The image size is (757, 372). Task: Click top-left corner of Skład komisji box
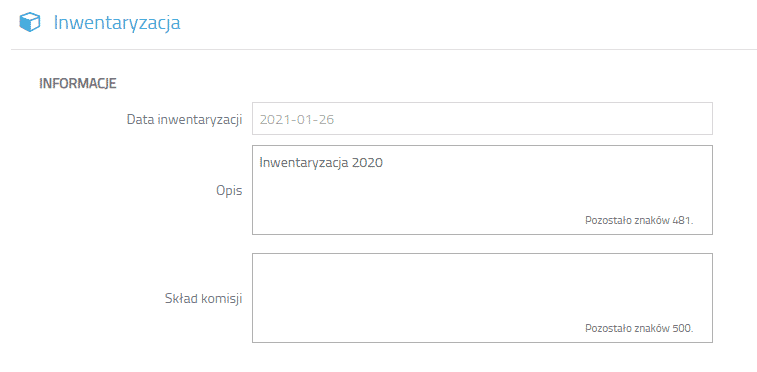coord(253,254)
